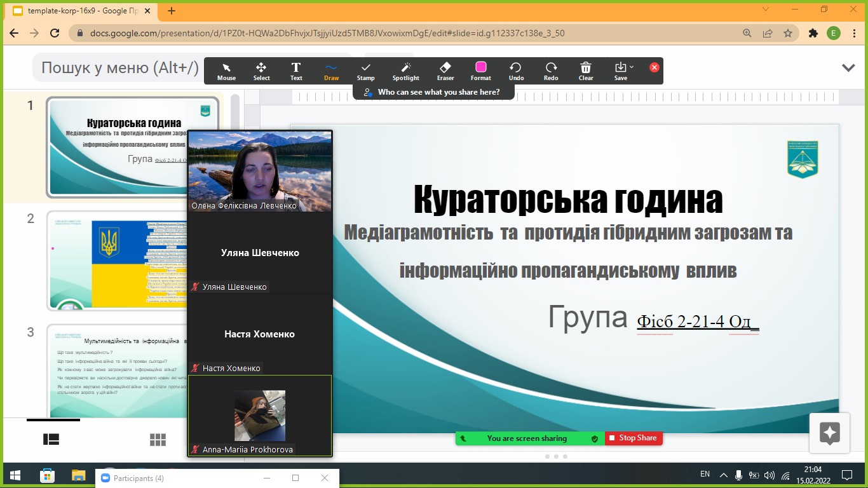Screen dimensions: 868x488
Task: Open the Format color swatch
Action: (480, 67)
